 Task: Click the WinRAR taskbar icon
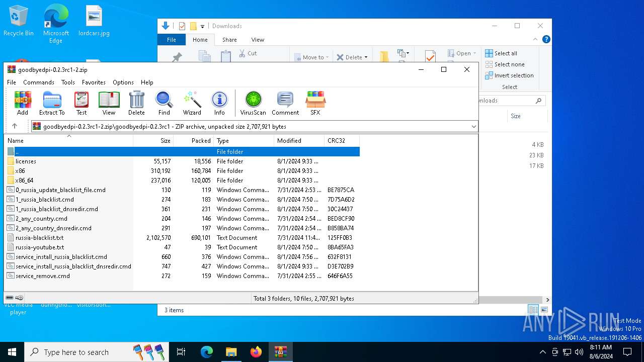coord(281,352)
